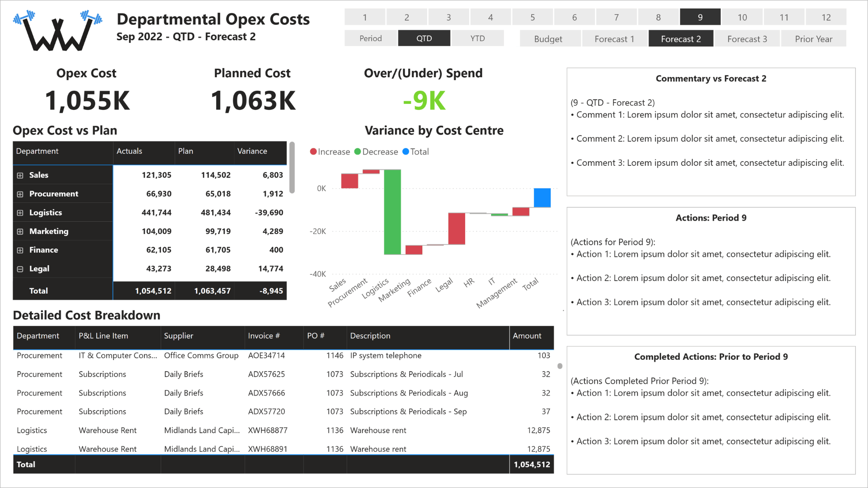Switch to YTD view
This screenshot has height=488, width=868.
[477, 38]
